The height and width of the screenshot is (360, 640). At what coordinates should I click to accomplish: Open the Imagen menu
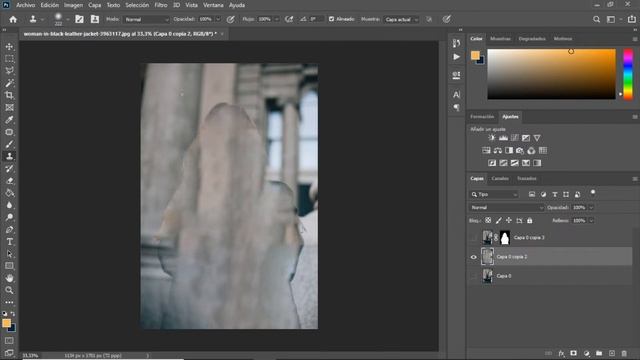pos(73,5)
